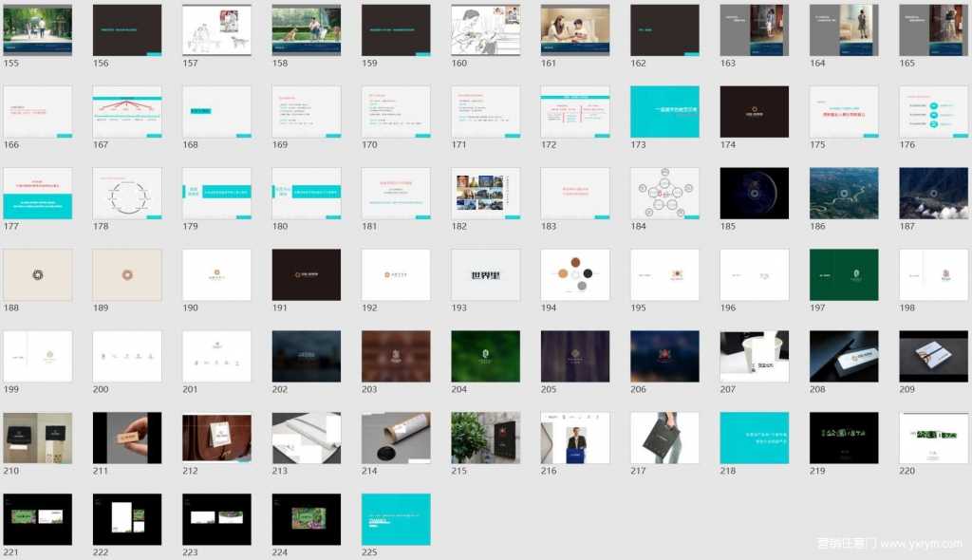The width and height of the screenshot is (972, 560).
Task: Select the solid teal slide 173
Action: coord(664,112)
